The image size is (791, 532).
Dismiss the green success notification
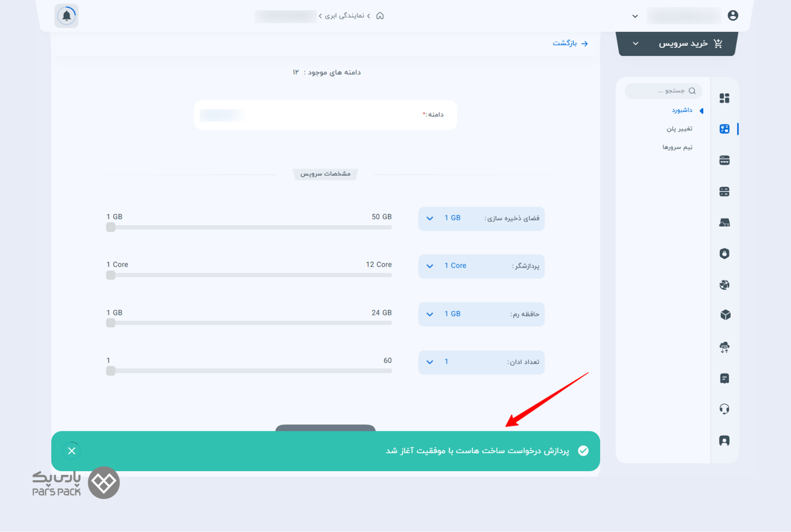point(72,451)
